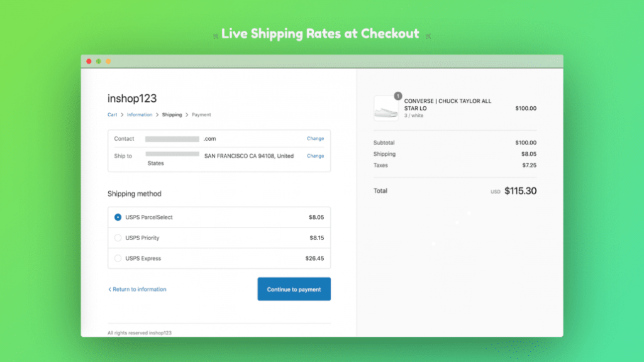
Task: Open the Cart breadcrumb link
Action: pos(112,115)
